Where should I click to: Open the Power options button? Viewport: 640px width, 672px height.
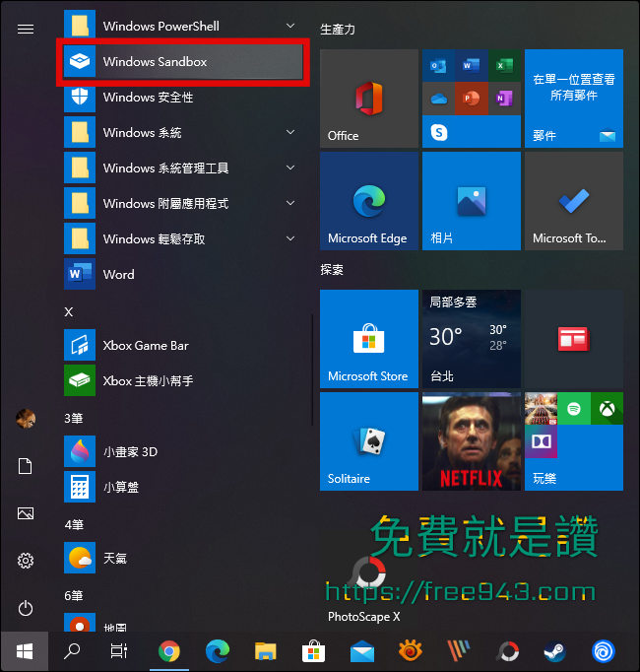point(26,608)
